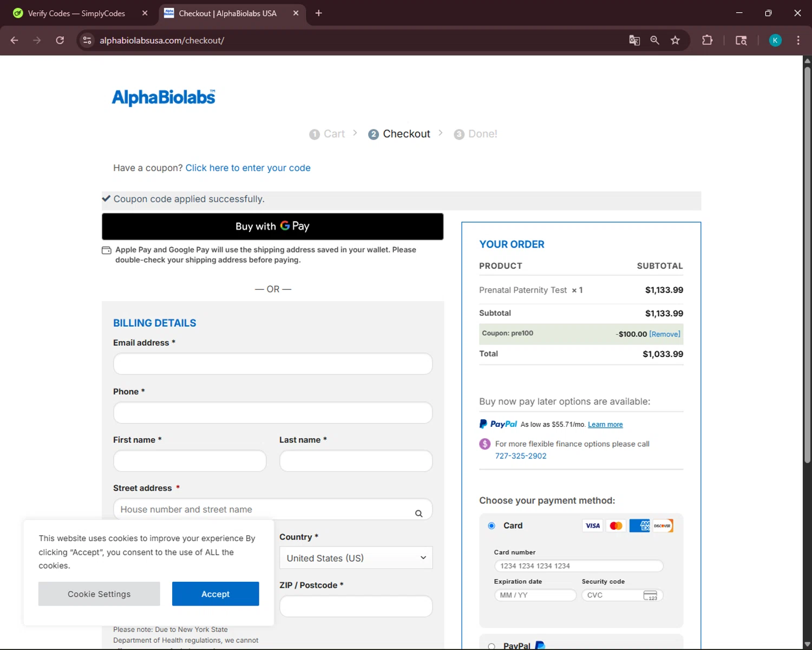The height and width of the screenshot is (650, 812).
Task: Accept the cookies
Action: 215,594
